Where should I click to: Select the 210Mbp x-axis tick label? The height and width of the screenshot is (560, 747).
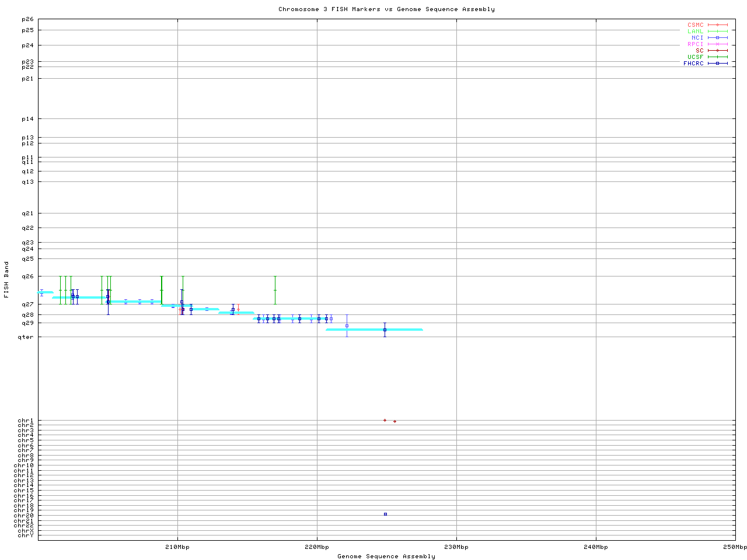pyautogui.click(x=177, y=547)
